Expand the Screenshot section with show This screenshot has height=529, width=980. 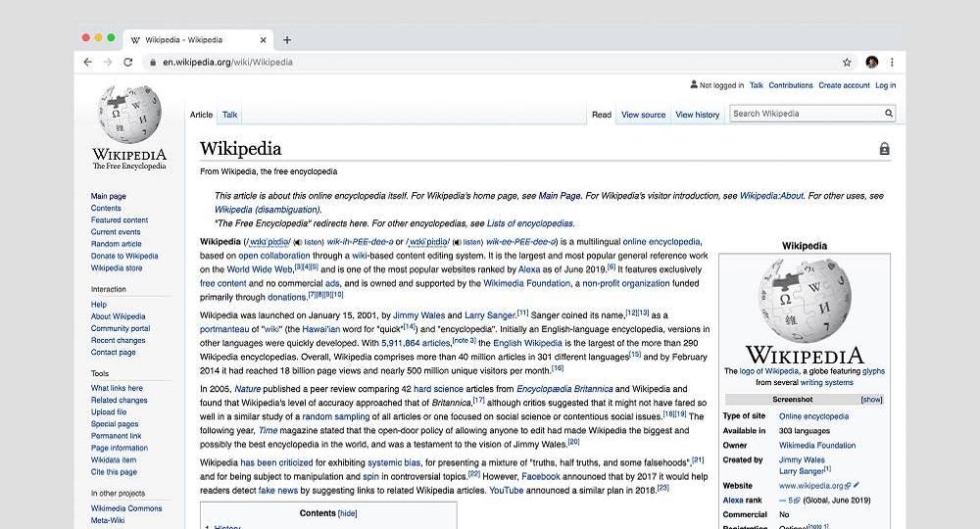(871, 399)
